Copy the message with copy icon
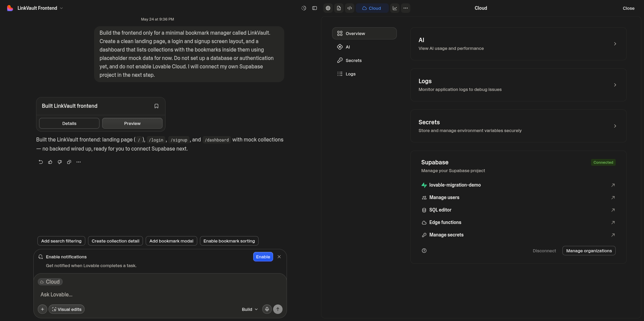This screenshot has height=321, width=644. click(x=69, y=162)
